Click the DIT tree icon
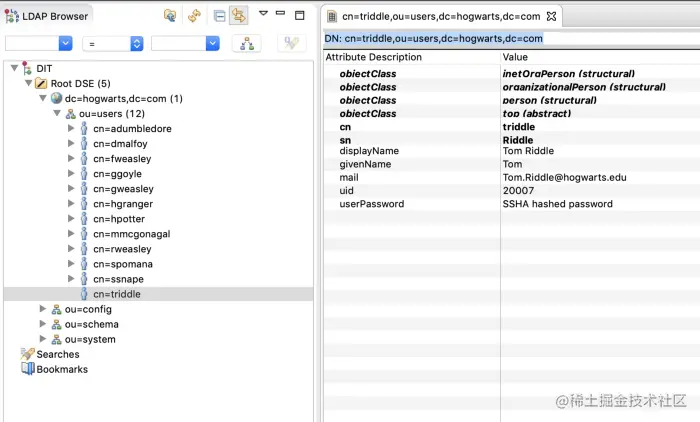 [27, 68]
